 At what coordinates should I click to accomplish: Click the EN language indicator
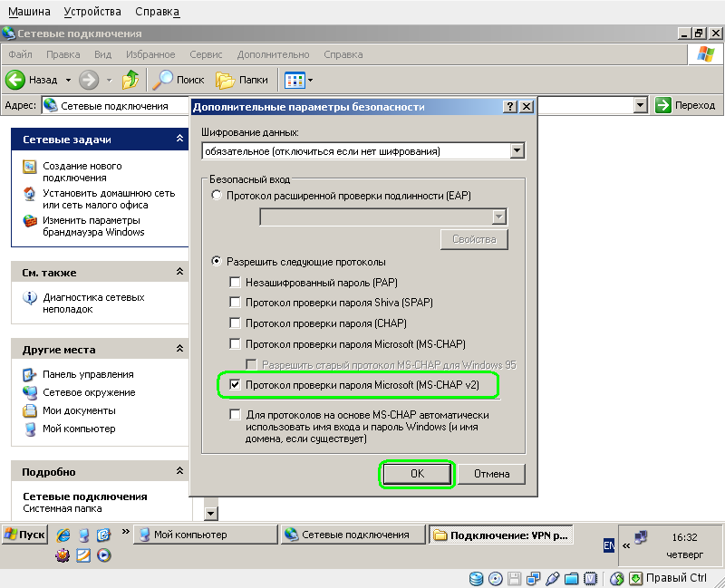609,546
